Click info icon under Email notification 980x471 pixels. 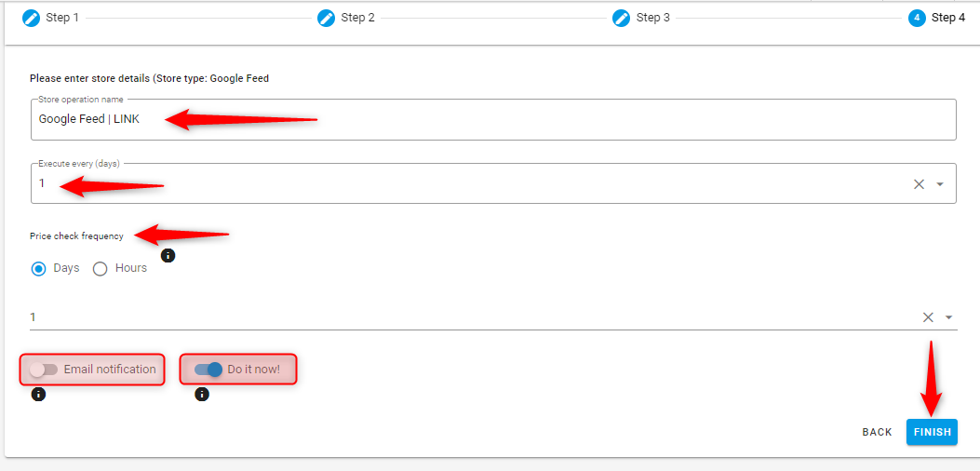38,395
